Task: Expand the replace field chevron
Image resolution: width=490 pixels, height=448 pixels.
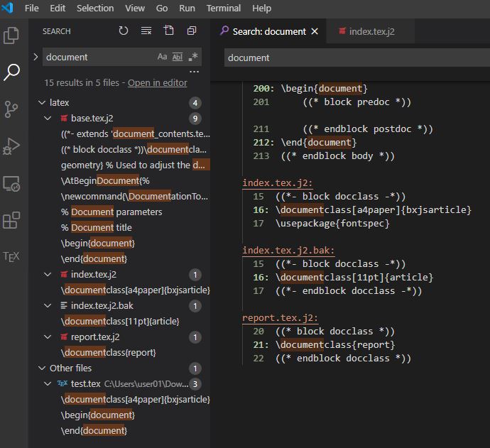Action: click(x=36, y=57)
